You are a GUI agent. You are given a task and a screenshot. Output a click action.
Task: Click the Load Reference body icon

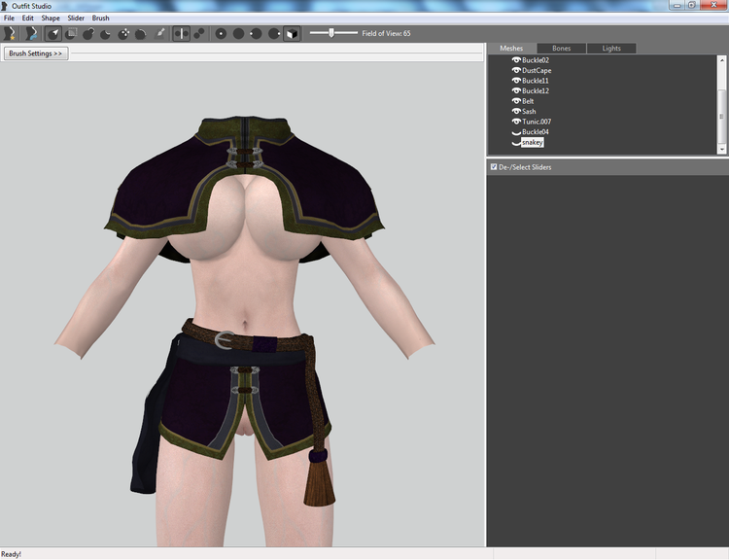pos(31,33)
